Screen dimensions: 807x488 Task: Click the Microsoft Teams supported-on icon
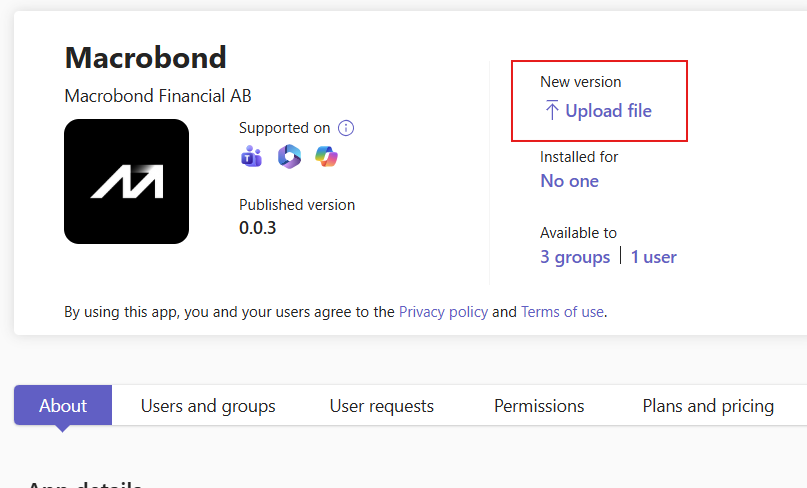pyautogui.click(x=251, y=156)
